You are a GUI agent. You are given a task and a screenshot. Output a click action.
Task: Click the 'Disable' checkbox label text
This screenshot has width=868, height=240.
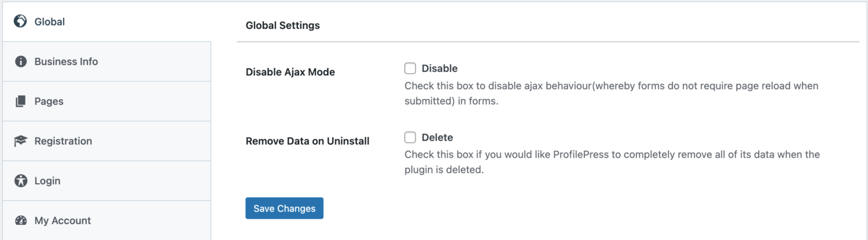point(440,68)
